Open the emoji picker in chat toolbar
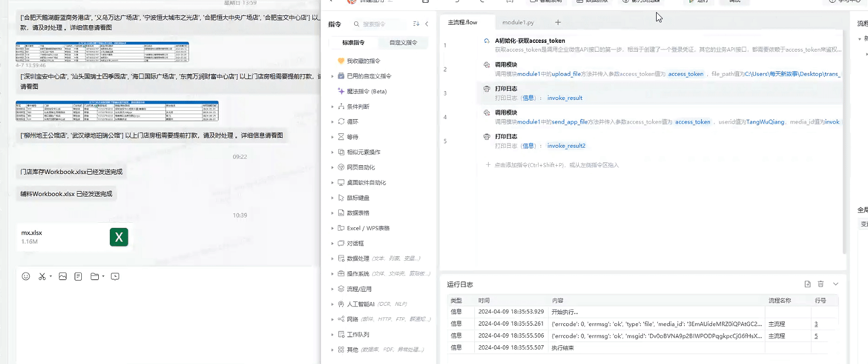Image resolution: width=868 pixels, height=364 pixels. click(x=26, y=276)
